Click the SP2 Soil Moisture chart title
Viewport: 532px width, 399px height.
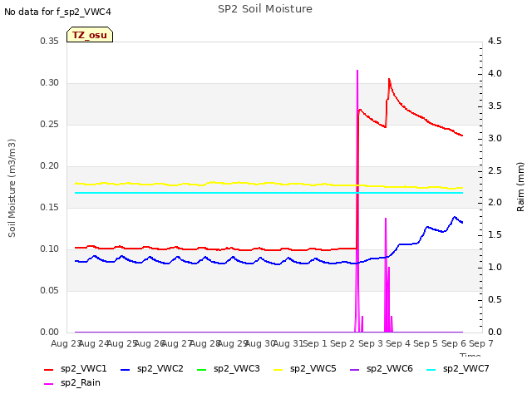[x=265, y=9]
